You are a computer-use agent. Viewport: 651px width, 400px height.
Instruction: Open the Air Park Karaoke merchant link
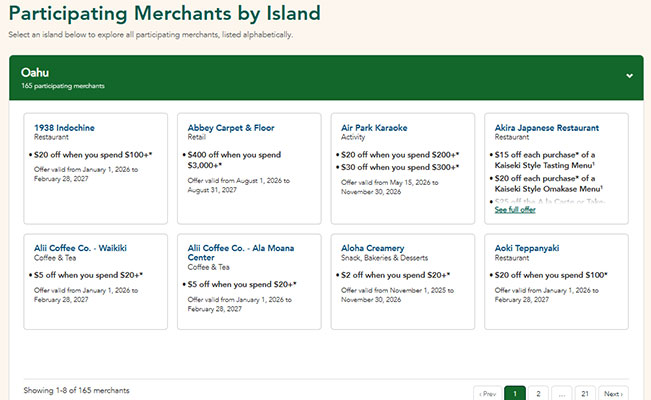point(374,128)
